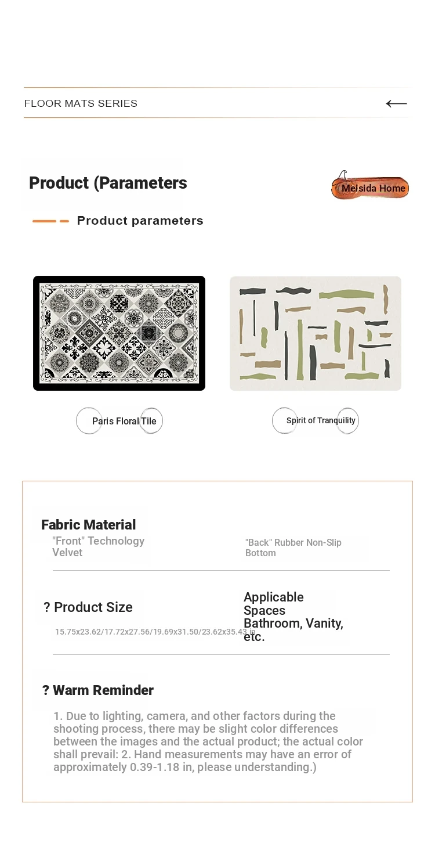Click the "Back" Rubber Non-Slip Bottom text
This screenshot has width=435, height=868.
(x=293, y=548)
